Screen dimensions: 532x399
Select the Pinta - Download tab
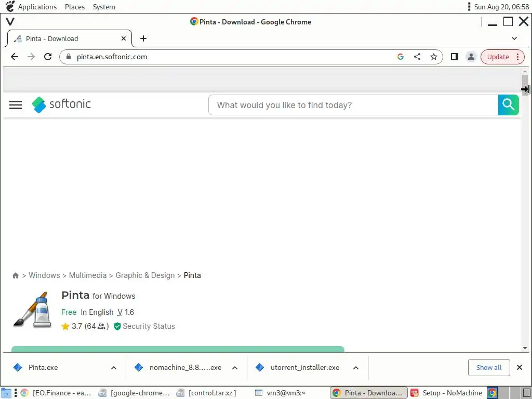(x=69, y=38)
